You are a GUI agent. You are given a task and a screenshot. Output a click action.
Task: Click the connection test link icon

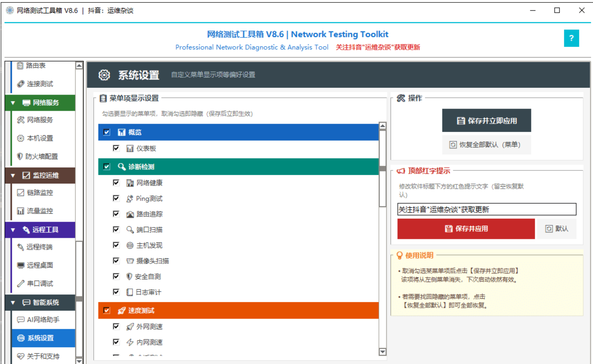(21, 84)
